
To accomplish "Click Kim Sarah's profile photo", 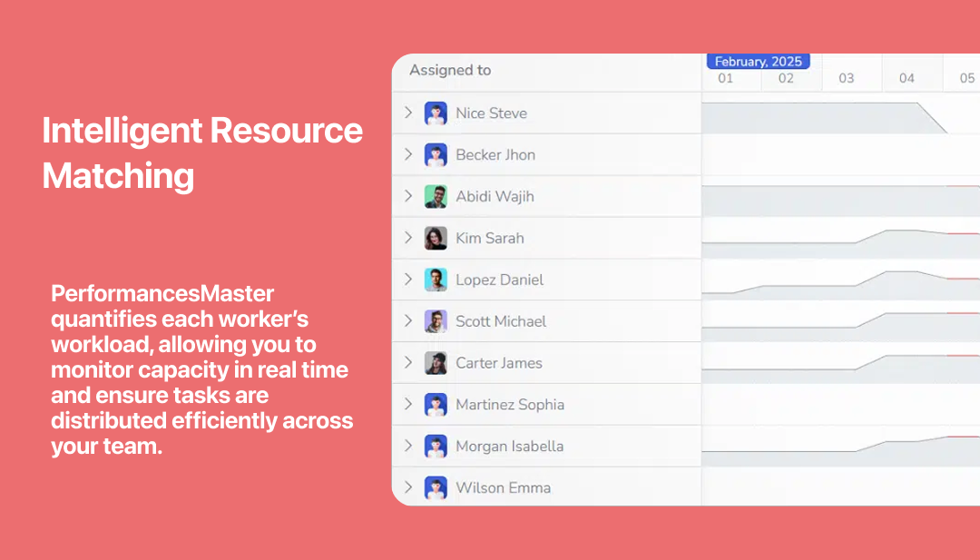I will 436,239.
